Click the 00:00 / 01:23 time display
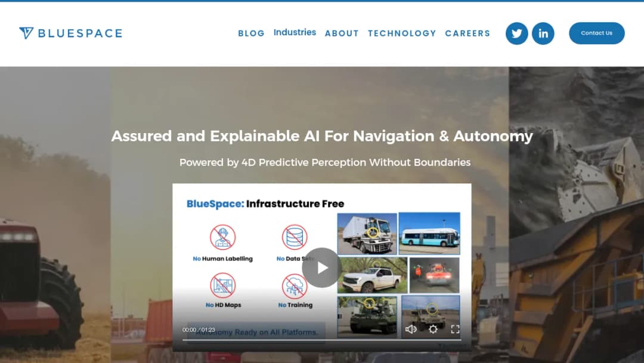The width and height of the screenshot is (644, 363). 199,330
